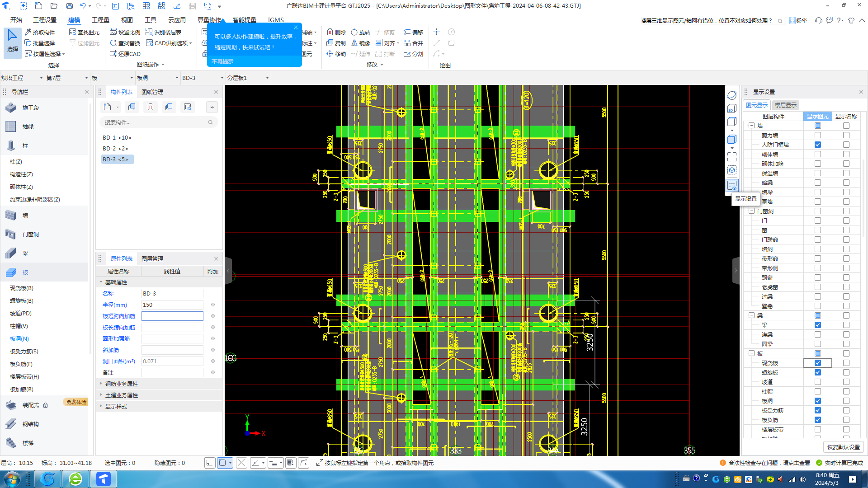The height and width of the screenshot is (488, 868).
Task: Click the Undo icon in title toolbar
Action: (83, 6)
